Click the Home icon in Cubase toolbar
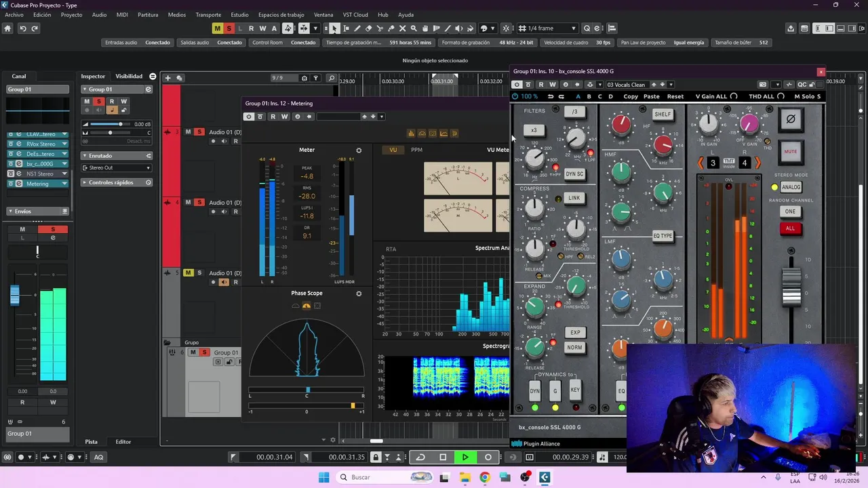This screenshot has width=868, height=488. coord(7,28)
